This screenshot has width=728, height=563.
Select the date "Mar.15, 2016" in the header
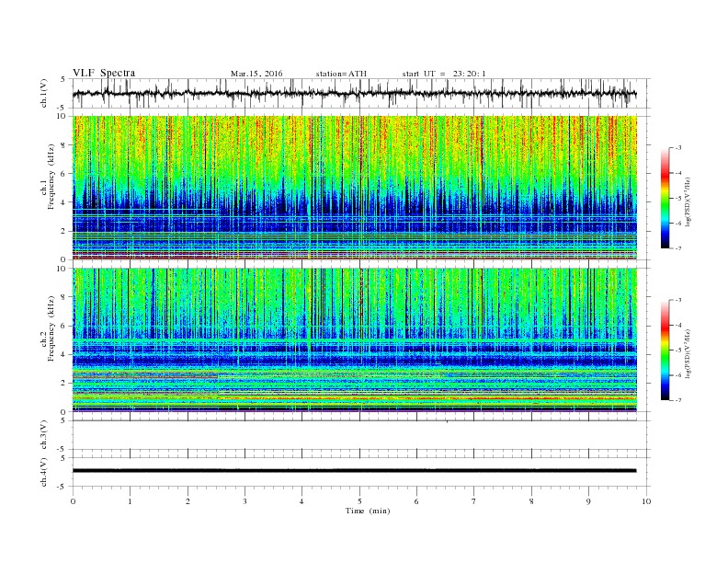(256, 74)
